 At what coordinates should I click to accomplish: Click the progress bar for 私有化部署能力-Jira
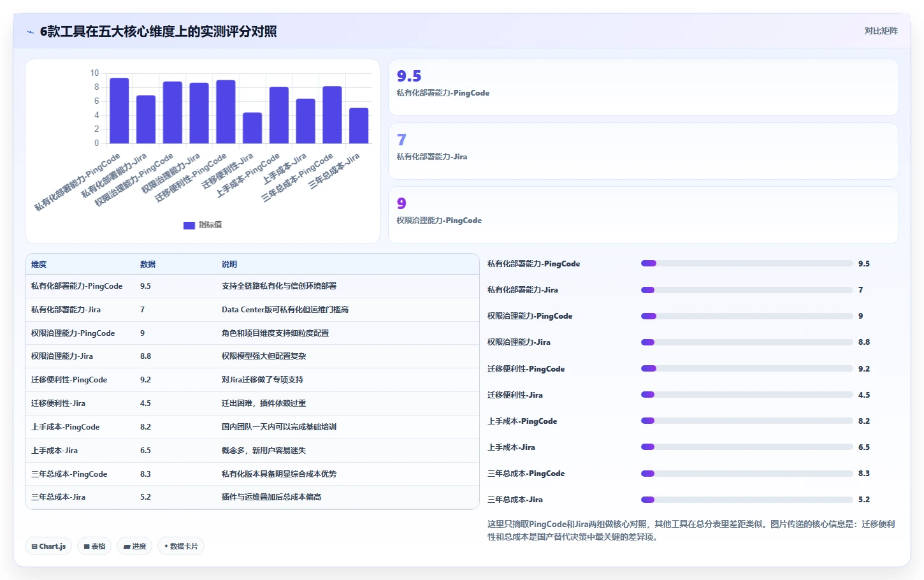click(747, 290)
